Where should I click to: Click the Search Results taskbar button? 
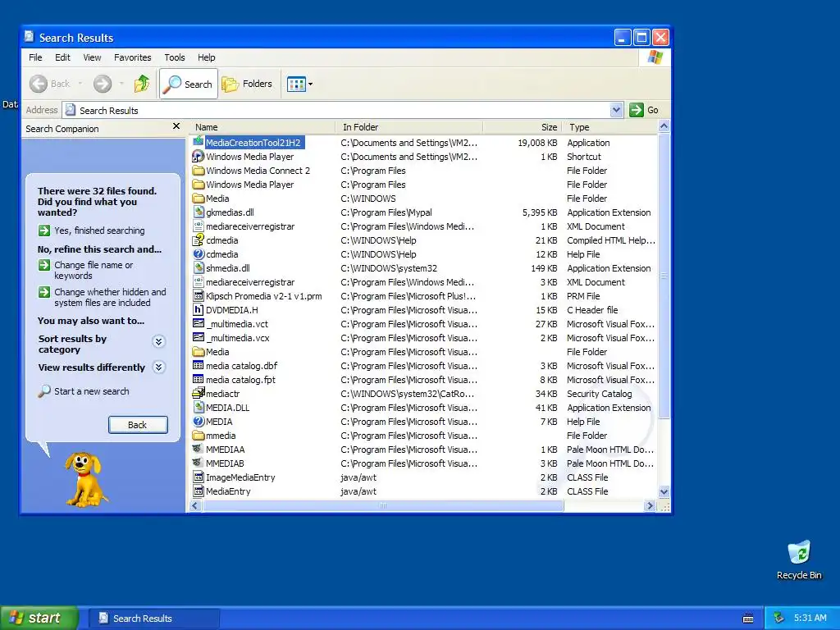153,619
